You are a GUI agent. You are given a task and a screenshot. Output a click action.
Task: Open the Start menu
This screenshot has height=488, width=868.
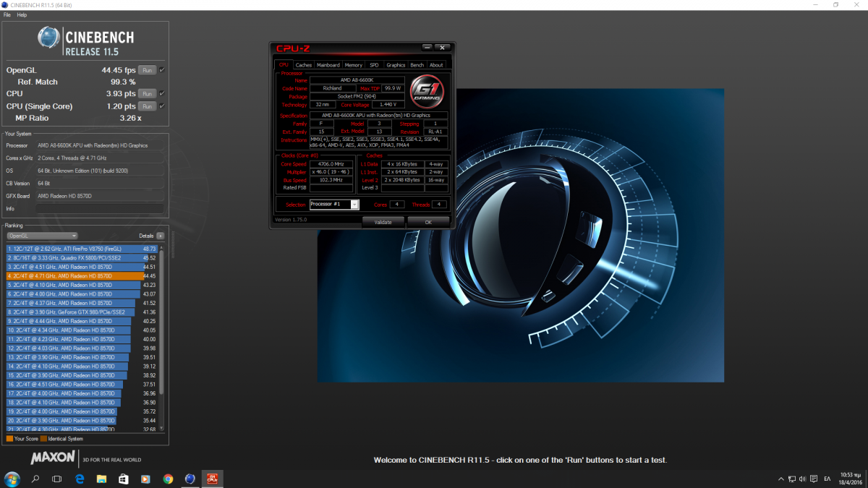[x=12, y=479]
